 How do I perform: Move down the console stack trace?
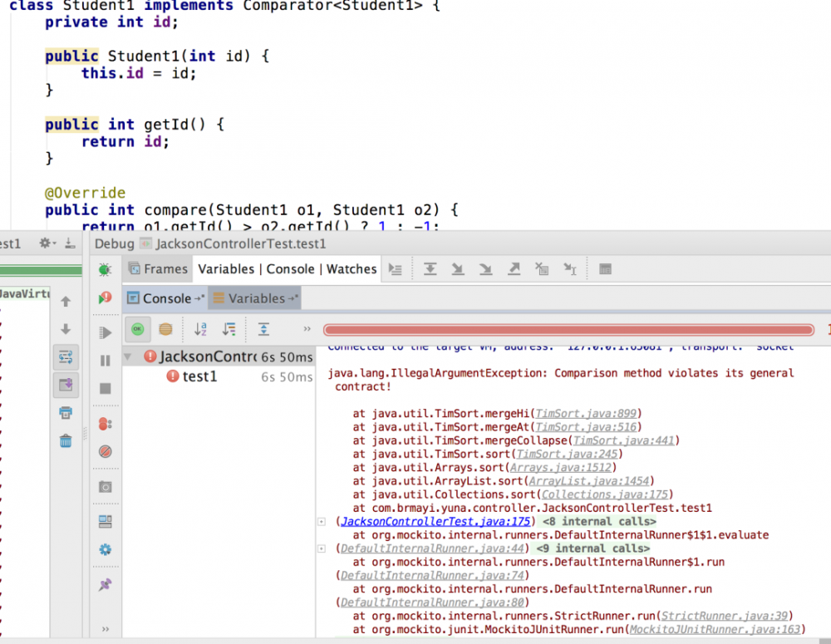pos(66,329)
